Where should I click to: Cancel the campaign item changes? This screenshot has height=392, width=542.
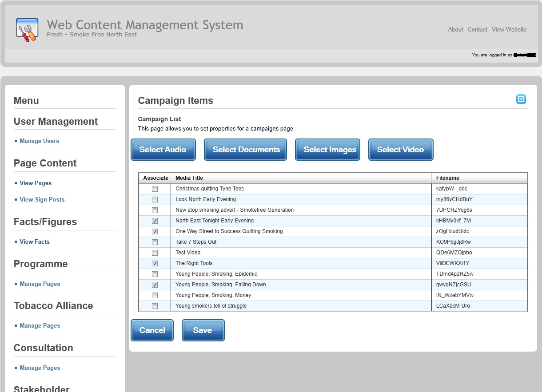(x=152, y=330)
